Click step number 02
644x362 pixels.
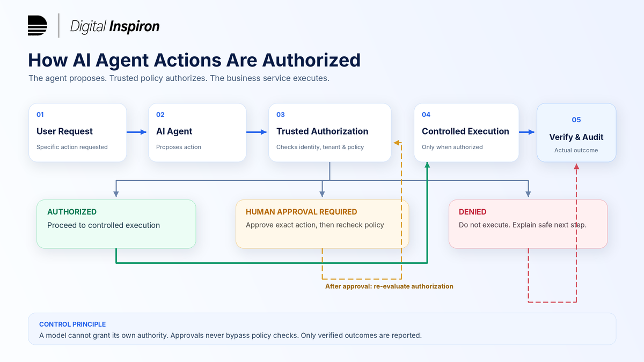pyautogui.click(x=160, y=115)
